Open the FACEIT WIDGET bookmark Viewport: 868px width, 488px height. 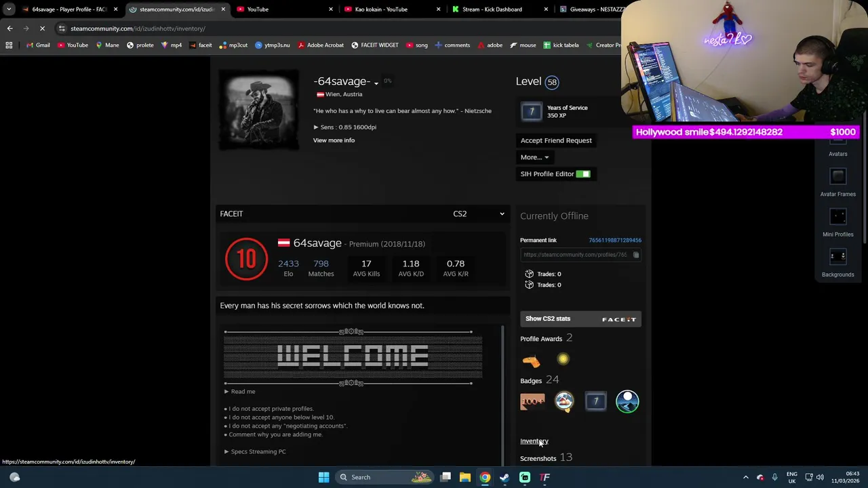pos(374,45)
